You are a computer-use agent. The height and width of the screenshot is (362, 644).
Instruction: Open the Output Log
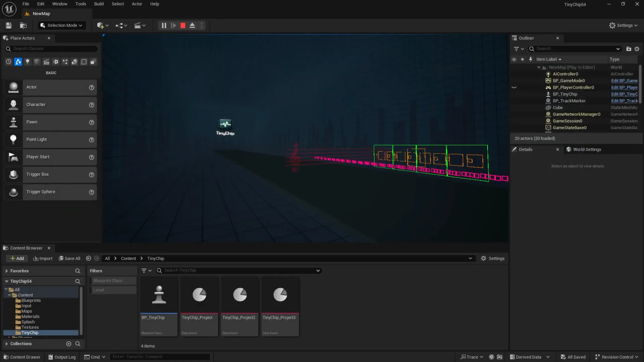click(62, 357)
